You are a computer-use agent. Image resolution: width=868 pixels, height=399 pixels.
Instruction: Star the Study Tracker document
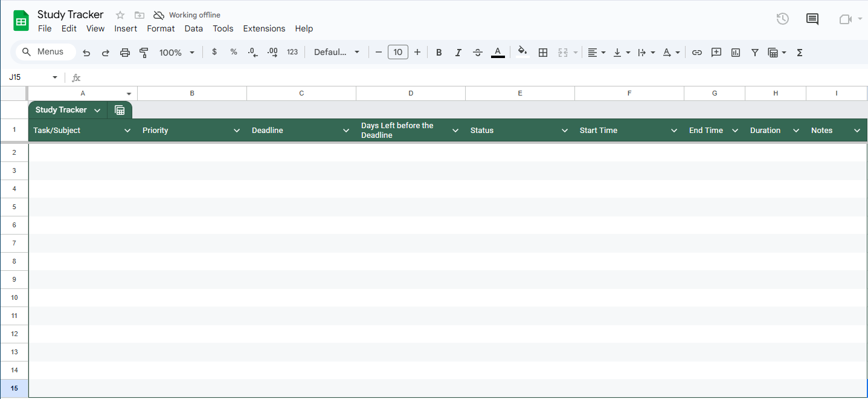120,15
